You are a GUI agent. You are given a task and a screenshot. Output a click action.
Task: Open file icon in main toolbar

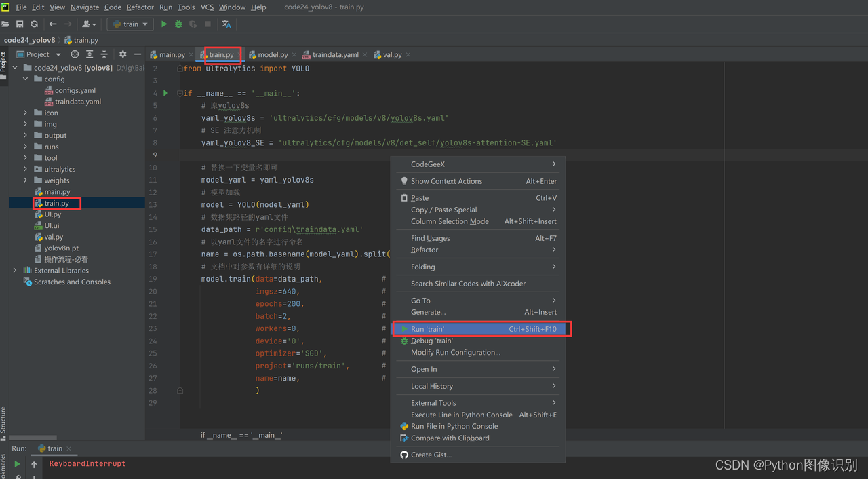click(x=6, y=24)
